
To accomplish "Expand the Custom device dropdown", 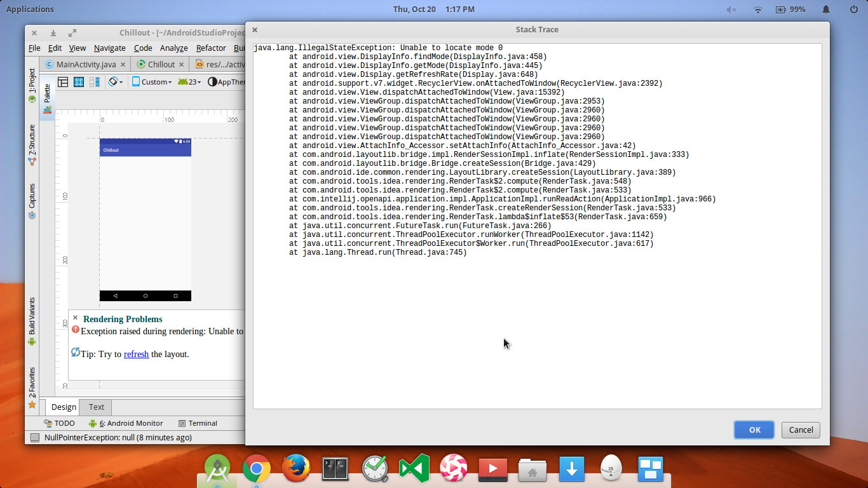I will coord(152,82).
